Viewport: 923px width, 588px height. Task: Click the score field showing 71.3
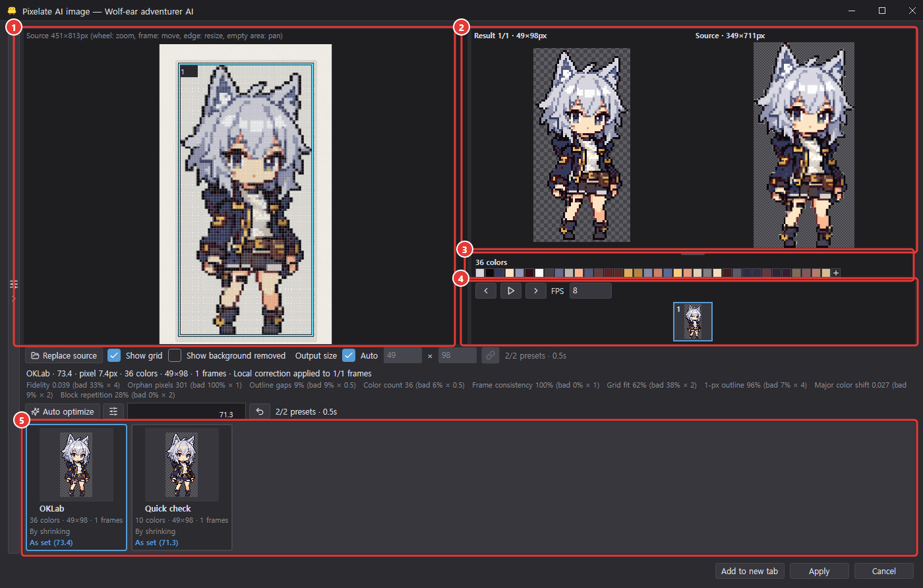pyautogui.click(x=187, y=412)
